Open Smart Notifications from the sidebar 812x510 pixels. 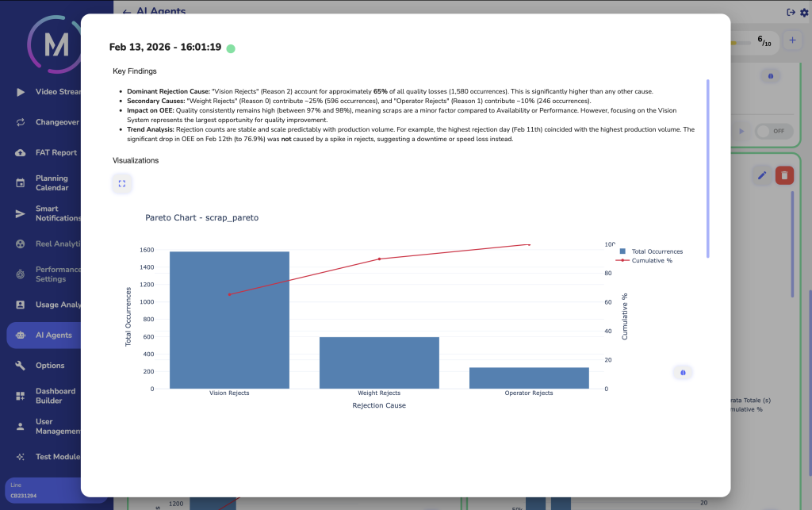click(x=49, y=213)
